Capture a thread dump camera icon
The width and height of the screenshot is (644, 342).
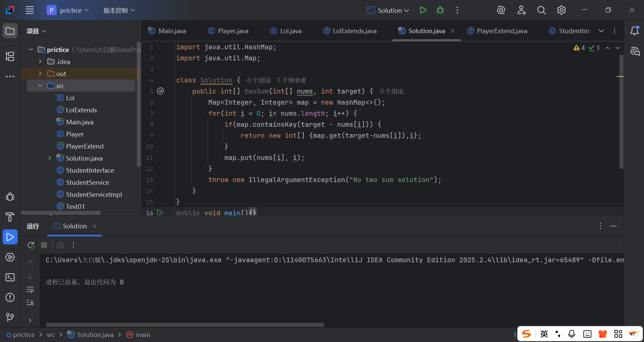(60, 245)
